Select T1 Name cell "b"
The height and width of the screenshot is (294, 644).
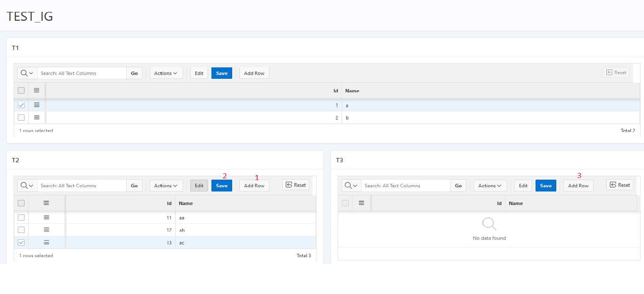[491, 117]
